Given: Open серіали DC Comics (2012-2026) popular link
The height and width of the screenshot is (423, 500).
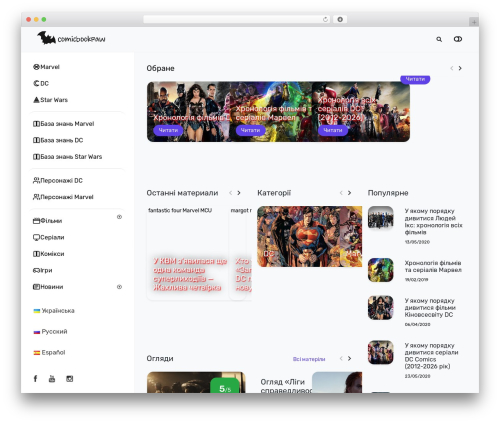Looking at the screenshot, I should tap(431, 356).
